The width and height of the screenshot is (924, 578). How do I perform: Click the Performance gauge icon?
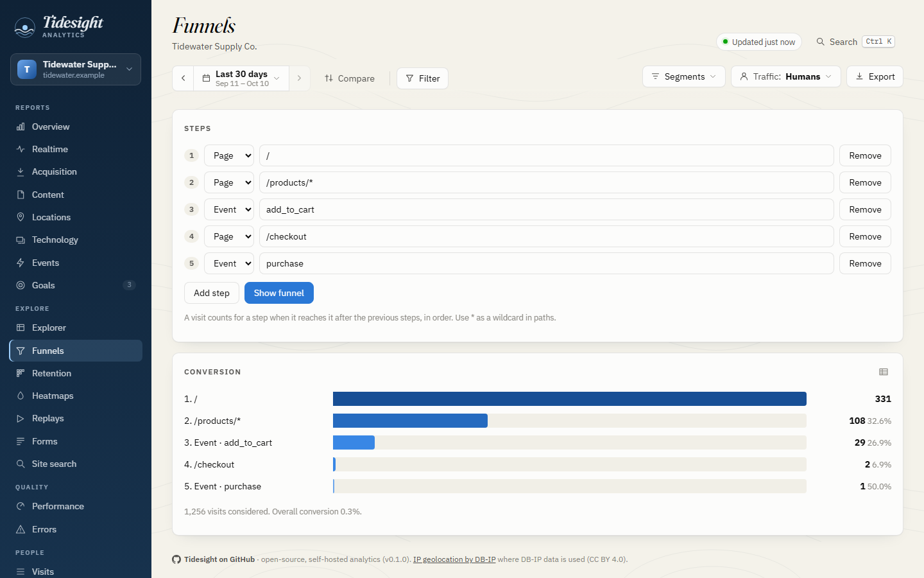(x=21, y=506)
